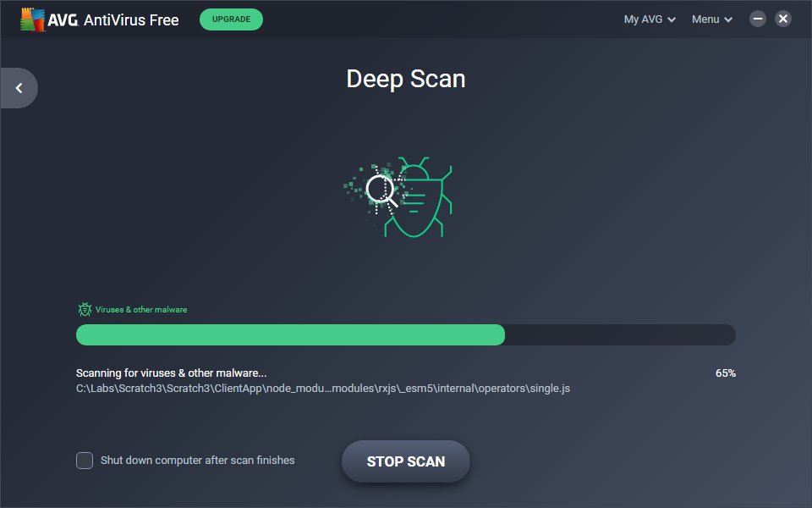Click the "Deep Scan" heading

coord(406,79)
